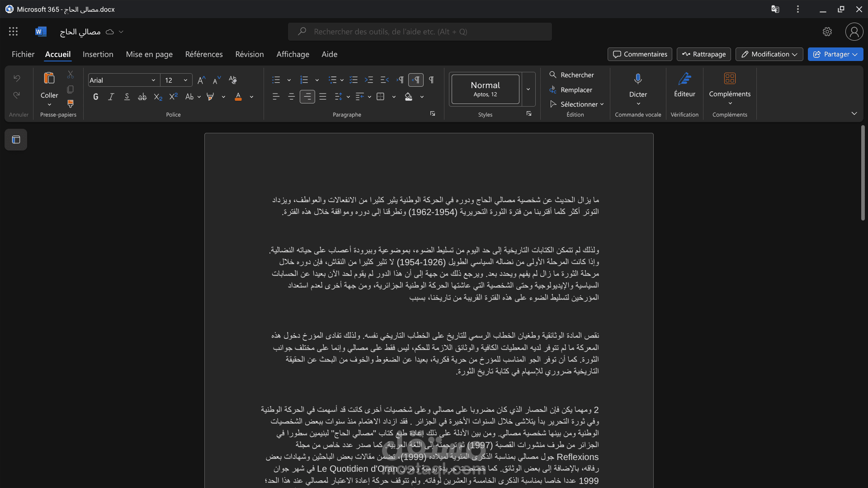
Task: Enable subscript formatting
Action: (157, 96)
